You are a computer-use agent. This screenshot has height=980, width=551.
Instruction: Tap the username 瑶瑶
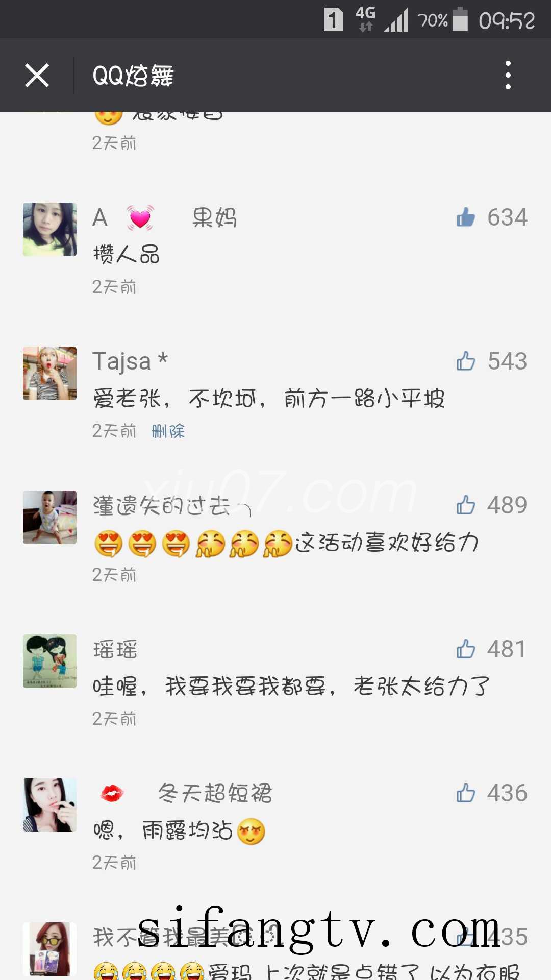[115, 650]
